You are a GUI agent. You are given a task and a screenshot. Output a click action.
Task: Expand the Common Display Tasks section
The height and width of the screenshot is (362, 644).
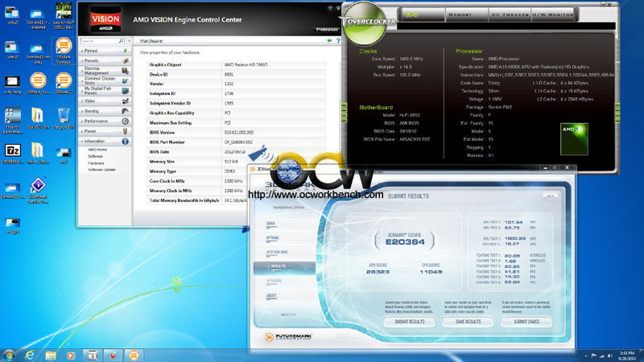[x=105, y=80]
